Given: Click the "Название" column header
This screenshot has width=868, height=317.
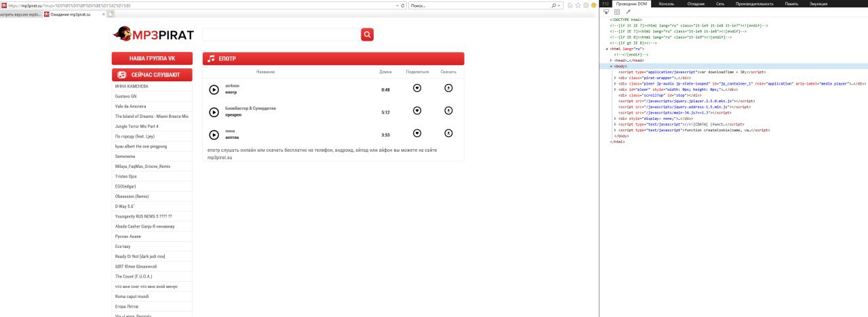Looking at the screenshot, I should click(x=266, y=72).
